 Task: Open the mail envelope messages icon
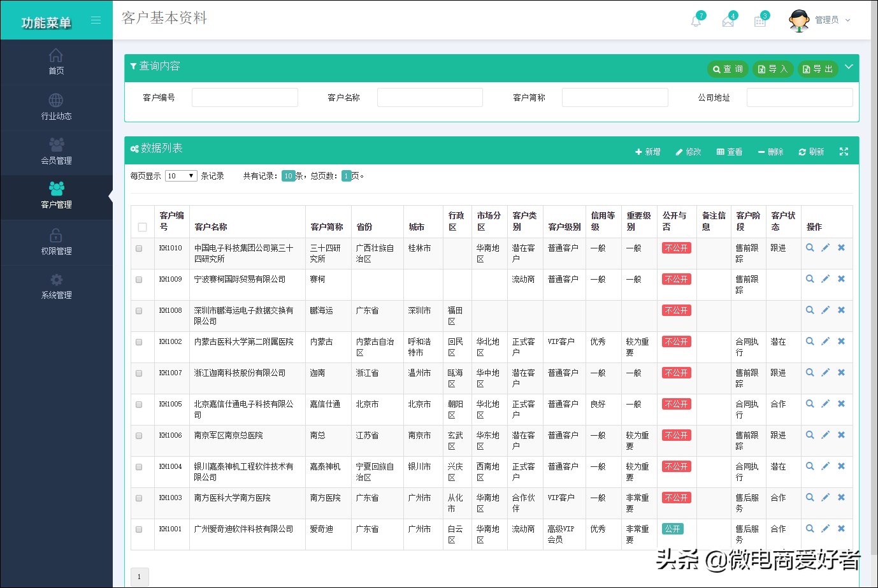[x=728, y=21]
